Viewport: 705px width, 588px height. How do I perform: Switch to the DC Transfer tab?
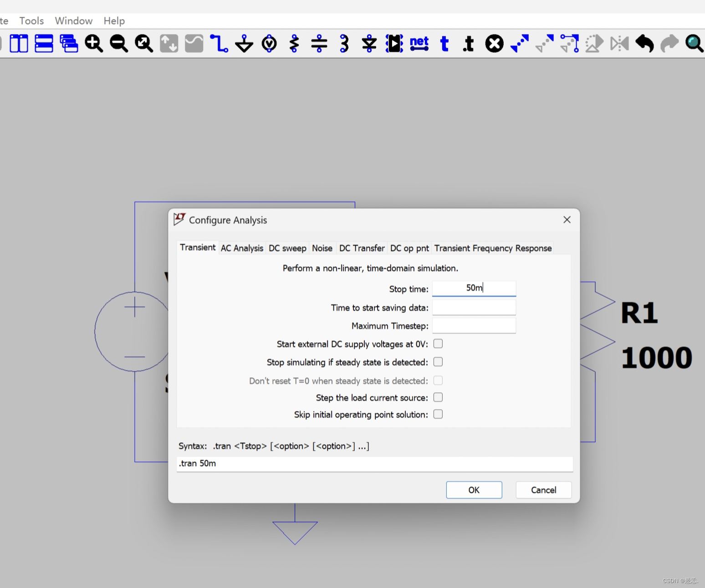point(362,248)
